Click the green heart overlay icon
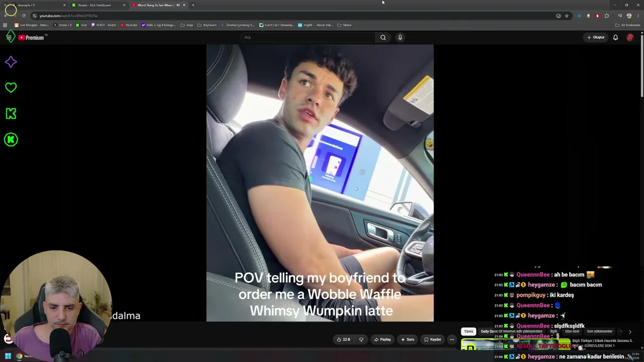The image size is (644, 362). tap(11, 87)
